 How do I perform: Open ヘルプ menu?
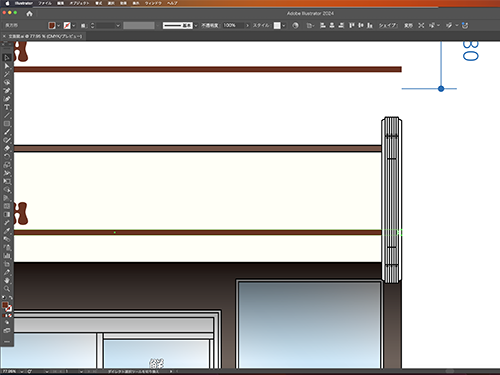click(172, 3)
